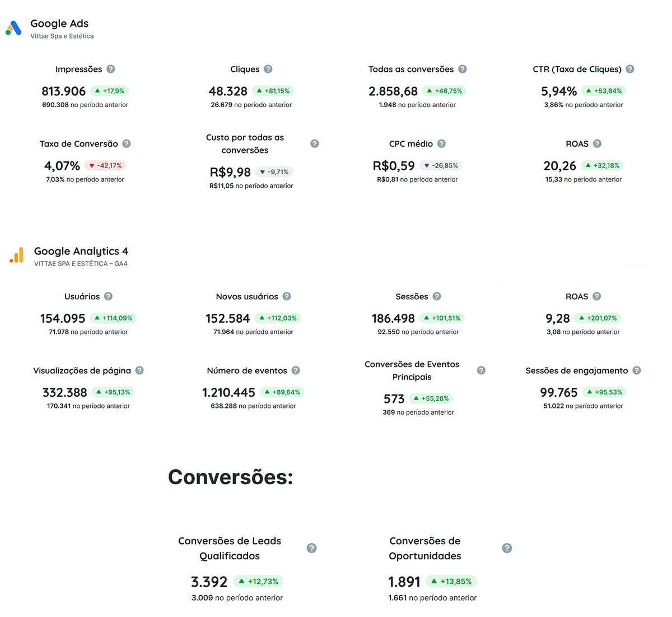
Task: Open help for Sessões de engajamento
Action: [636, 370]
